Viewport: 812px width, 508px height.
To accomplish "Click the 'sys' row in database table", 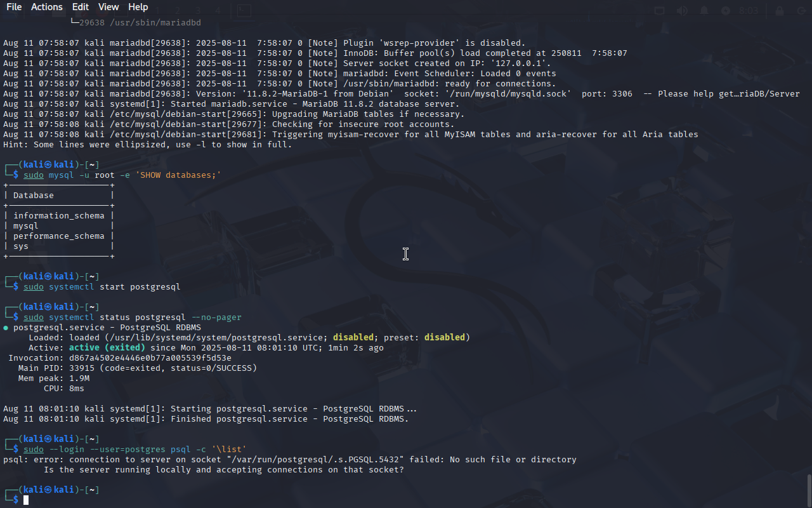I will (x=59, y=246).
